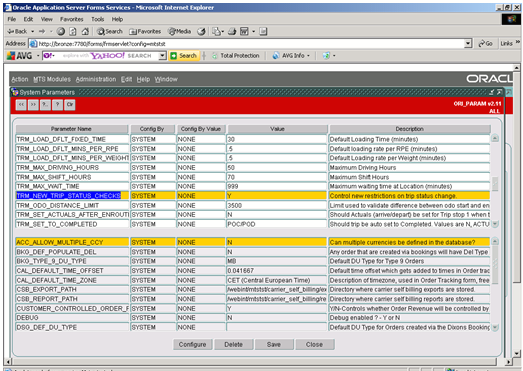Click the address URL field
The width and height of the screenshot is (523, 371).
pos(247,43)
